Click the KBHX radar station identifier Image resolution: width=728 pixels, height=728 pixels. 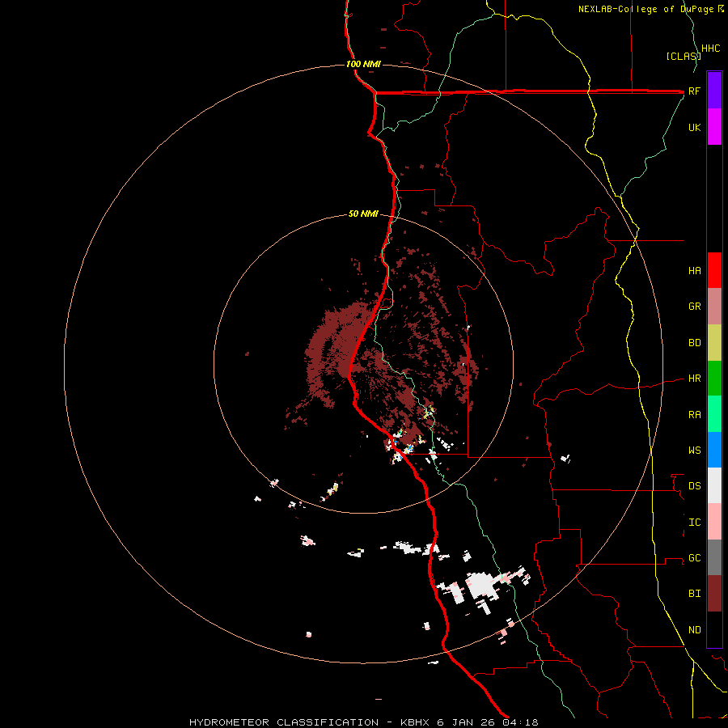click(416, 722)
